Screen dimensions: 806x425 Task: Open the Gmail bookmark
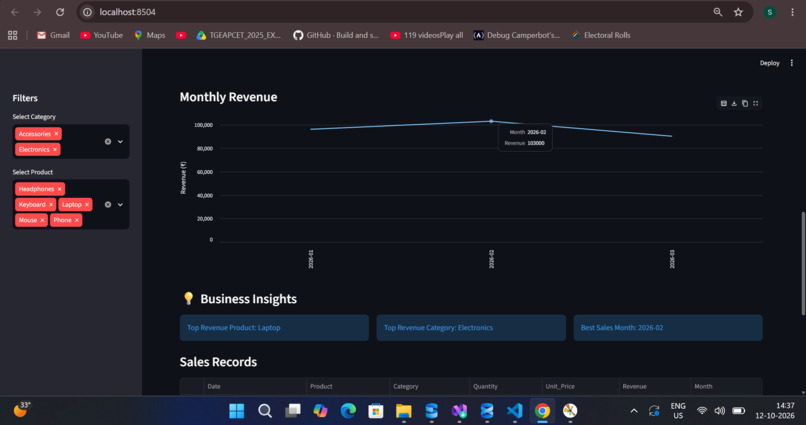(53, 35)
